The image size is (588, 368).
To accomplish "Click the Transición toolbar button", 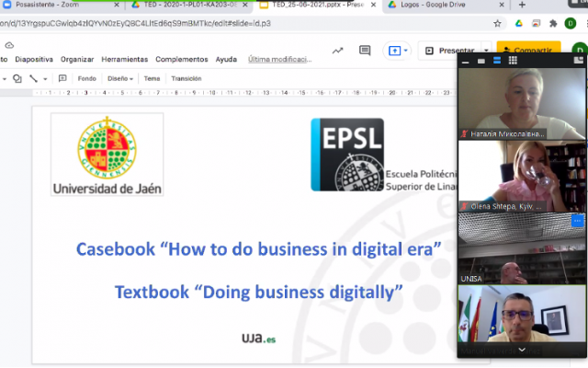I will [x=186, y=78].
